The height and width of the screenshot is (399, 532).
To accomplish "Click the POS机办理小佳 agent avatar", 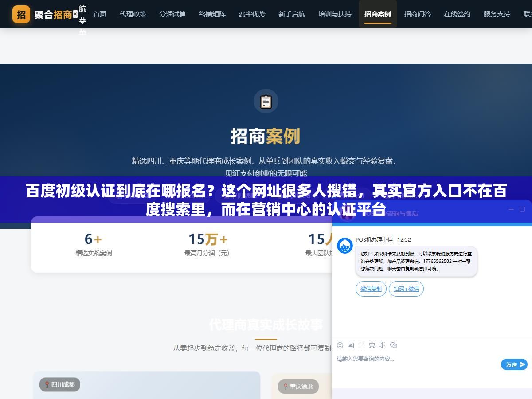I will [345, 246].
